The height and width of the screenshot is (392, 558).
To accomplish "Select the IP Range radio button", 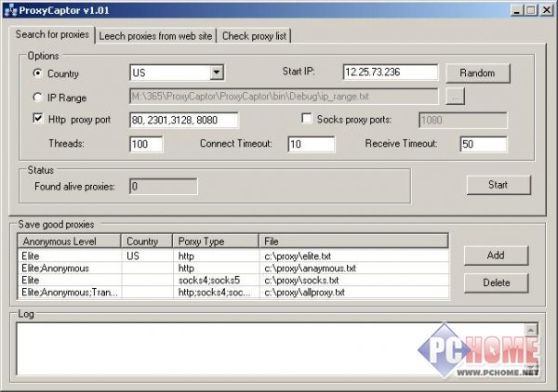I will tap(37, 97).
